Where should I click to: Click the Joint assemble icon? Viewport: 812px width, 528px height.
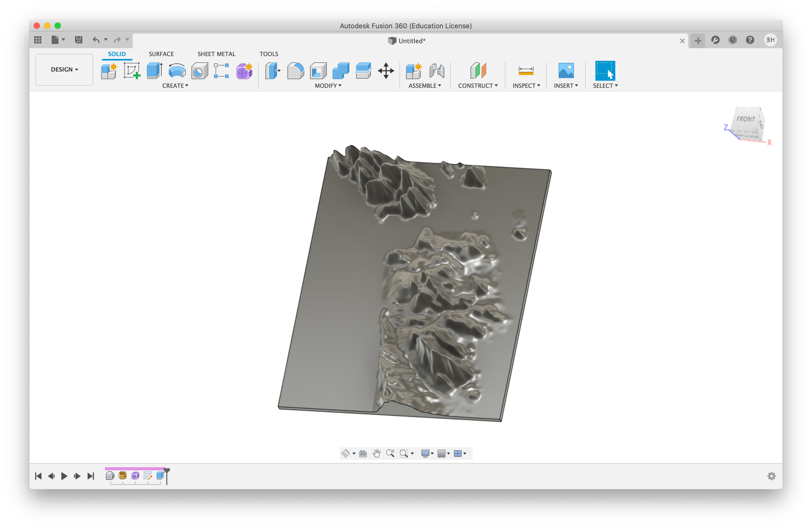tap(437, 71)
